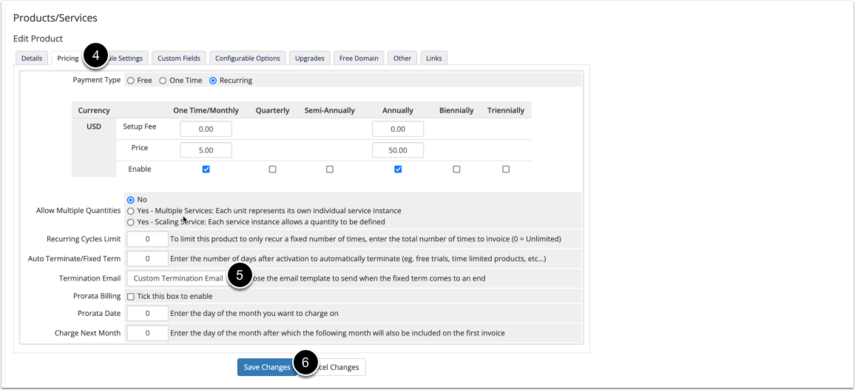855x390 pixels.
Task: Toggle the Annually enable checkbox
Action: click(398, 169)
